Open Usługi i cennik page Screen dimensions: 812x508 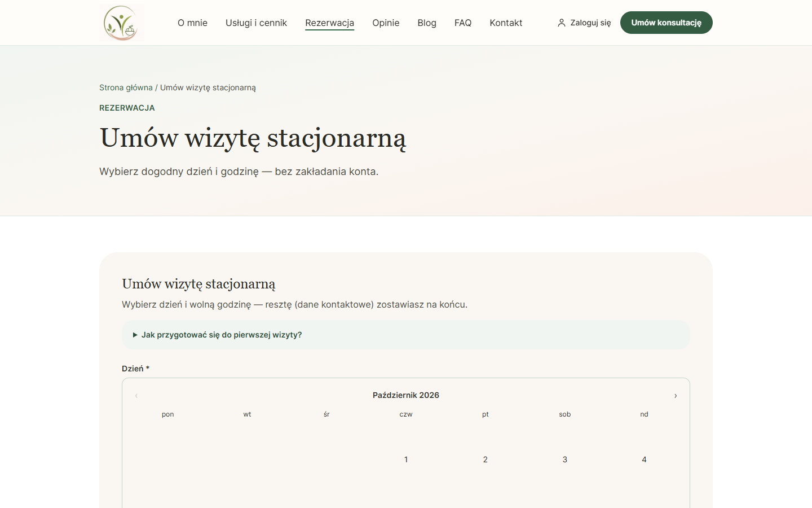pyautogui.click(x=256, y=23)
